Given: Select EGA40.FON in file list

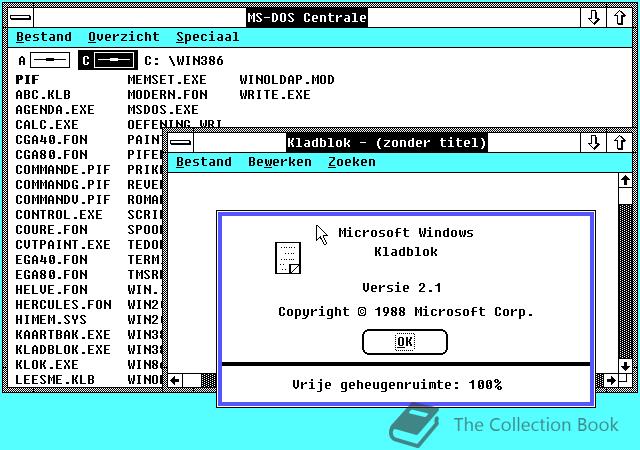Looking at the screenshot, I should point(51,260).
